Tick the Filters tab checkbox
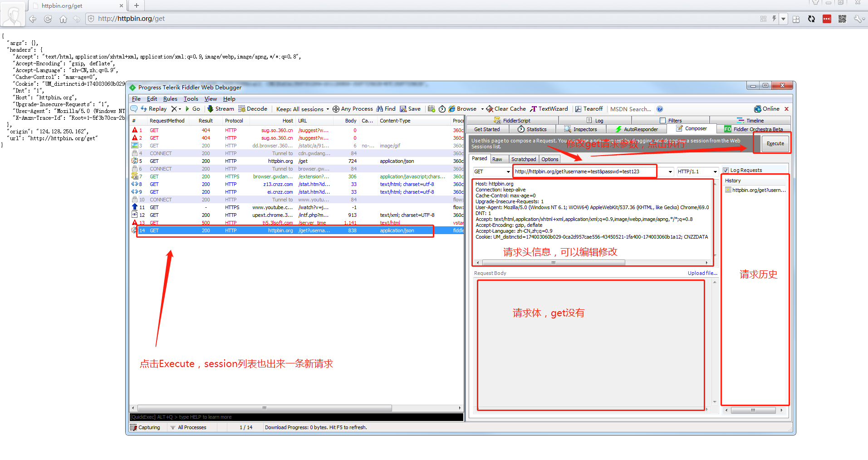Image resolution: width=868 pixels, height=460 pixels. point(662,121)
